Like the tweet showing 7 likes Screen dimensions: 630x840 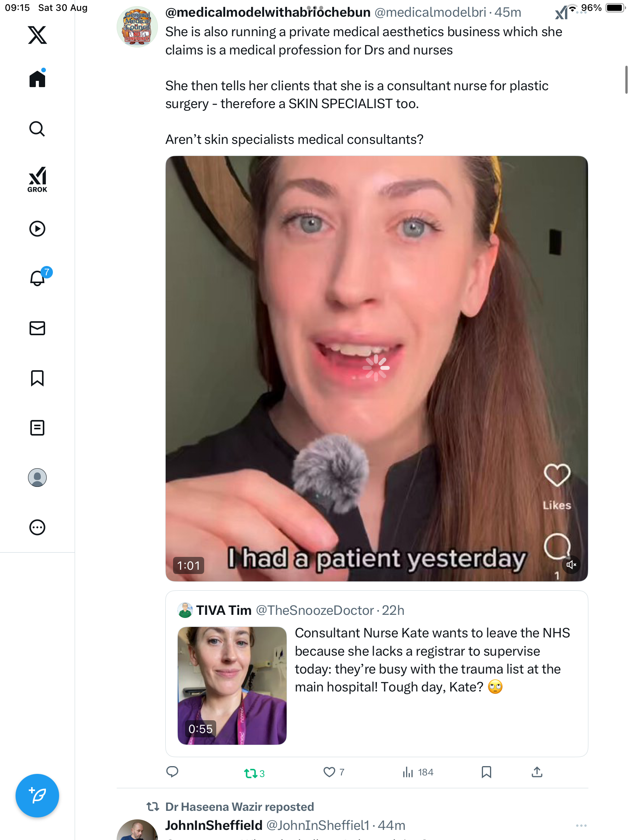[329, 772]
